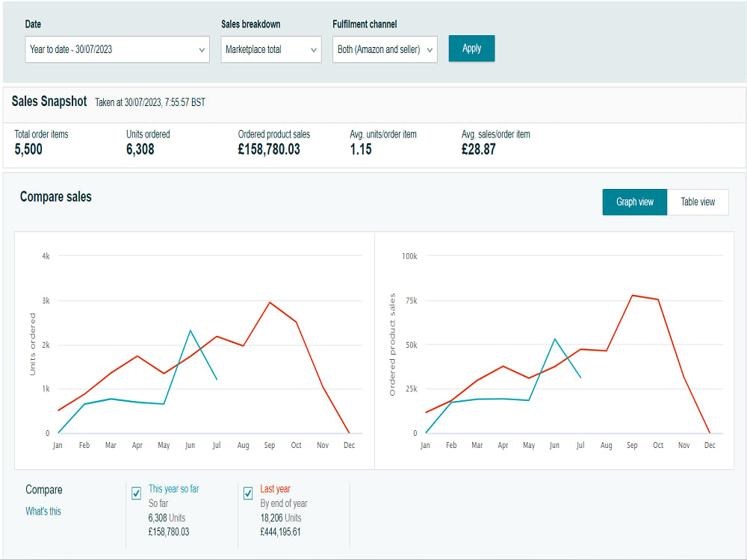Screen dimensions: 747x560
Task: Click the Apply button
Action: point(471,49)
